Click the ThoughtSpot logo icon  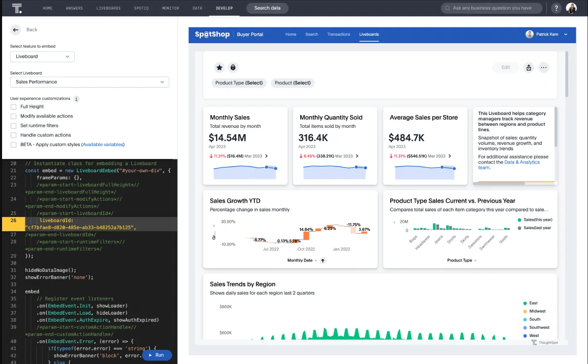point(17,8)
